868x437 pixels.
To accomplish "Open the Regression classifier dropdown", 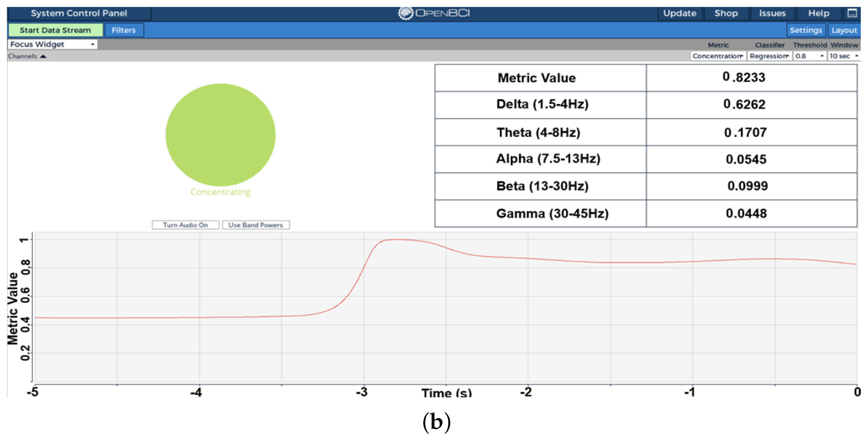I will click(769, 56).
